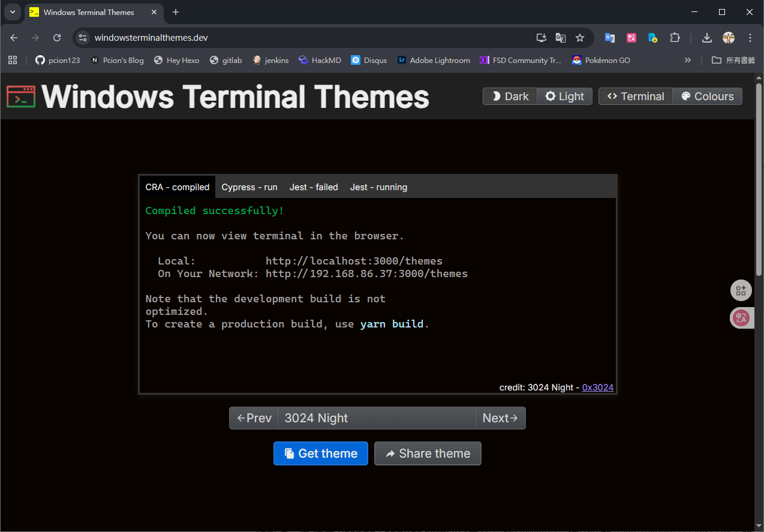This screenshot has height=532, width=764.
Task: Switch to the Terminal view
Action: pyautogui.click(x=636, y=97)
